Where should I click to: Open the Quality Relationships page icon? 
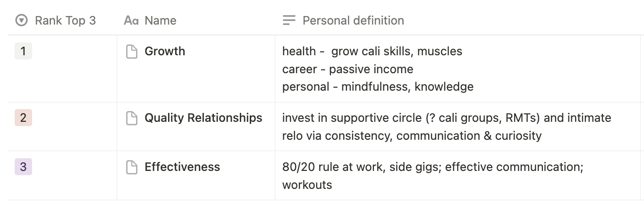pos(132,118)
